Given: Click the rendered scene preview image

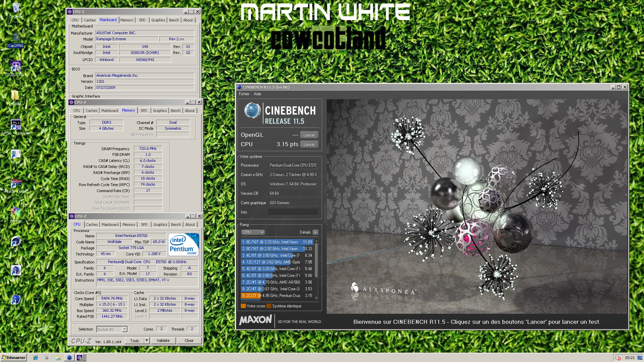Looking at the screenshot, I should (477, 206).
